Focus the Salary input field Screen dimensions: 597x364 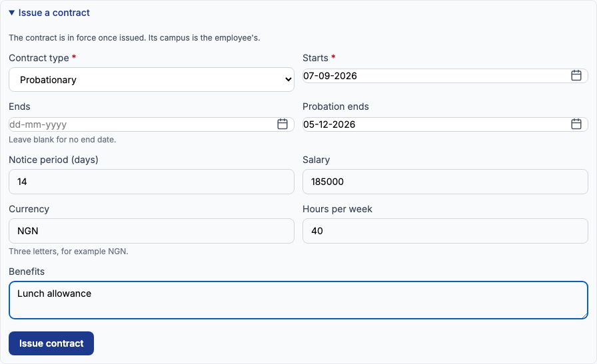[x=445, y=182]
